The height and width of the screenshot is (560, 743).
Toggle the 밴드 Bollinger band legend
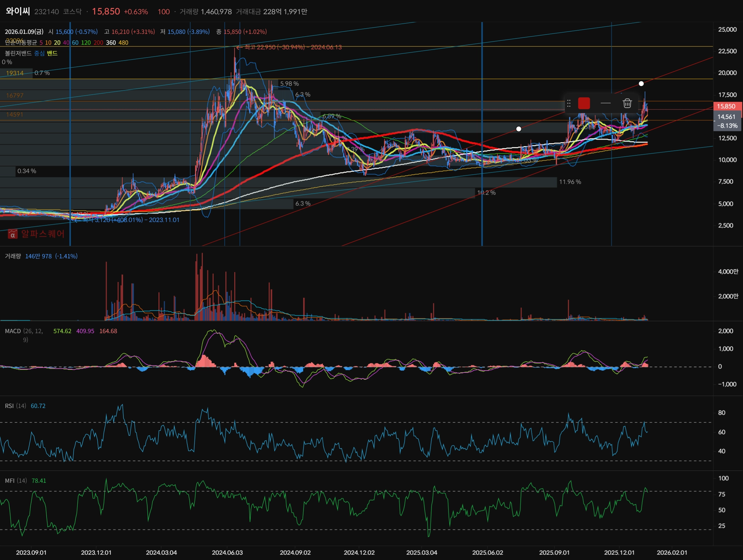pyautogui.click(x=52, y=53)
